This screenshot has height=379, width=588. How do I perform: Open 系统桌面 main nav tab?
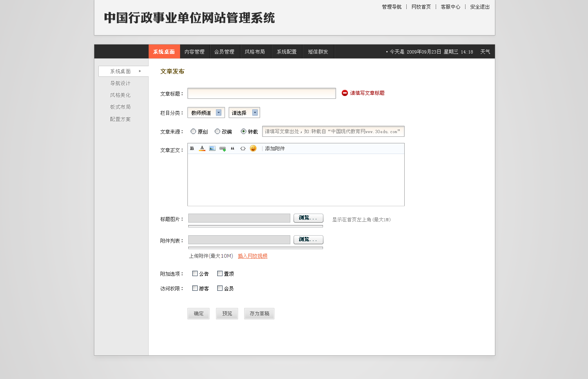coord(164,52)
